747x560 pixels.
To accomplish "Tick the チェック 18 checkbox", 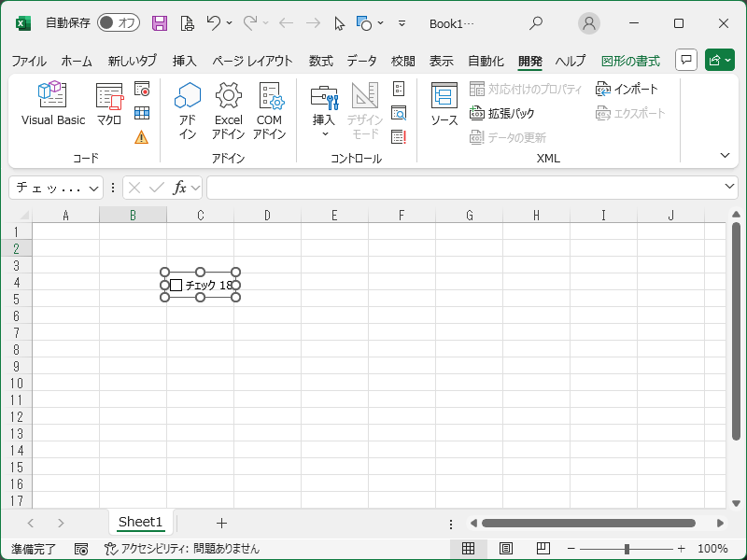I will [176, 286].
